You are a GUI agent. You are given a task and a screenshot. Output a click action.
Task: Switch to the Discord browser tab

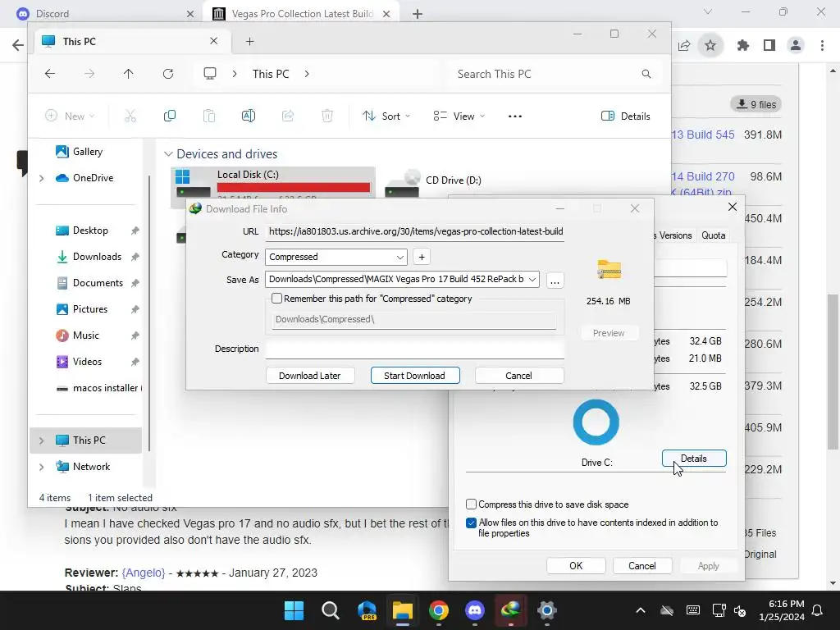(102, 13)
